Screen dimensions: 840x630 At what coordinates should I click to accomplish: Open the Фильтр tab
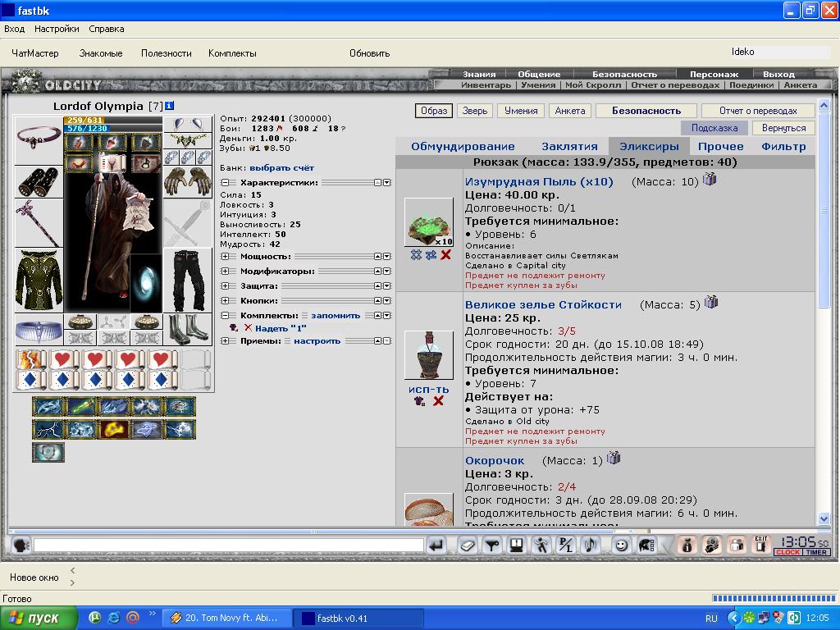783,146
